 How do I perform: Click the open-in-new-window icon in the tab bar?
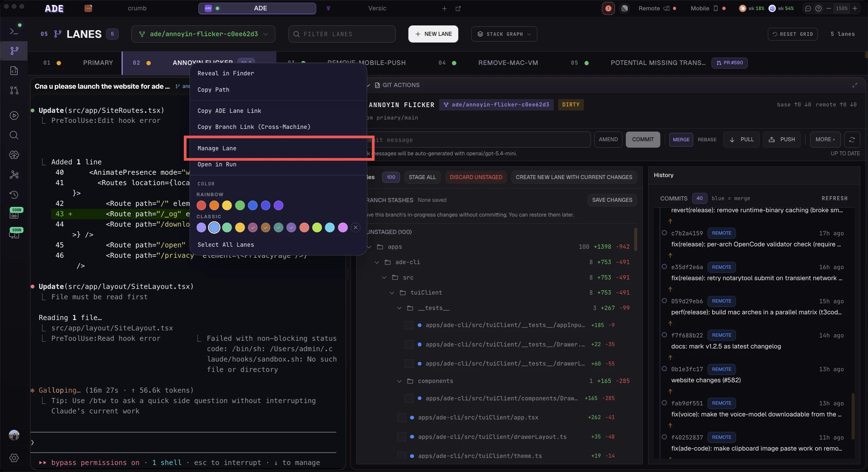(458, 8)
